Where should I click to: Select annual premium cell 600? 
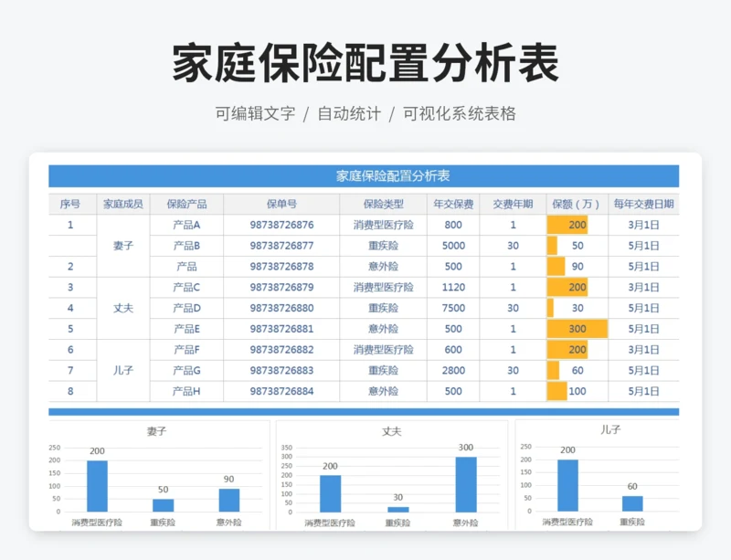tap(453, 350)
